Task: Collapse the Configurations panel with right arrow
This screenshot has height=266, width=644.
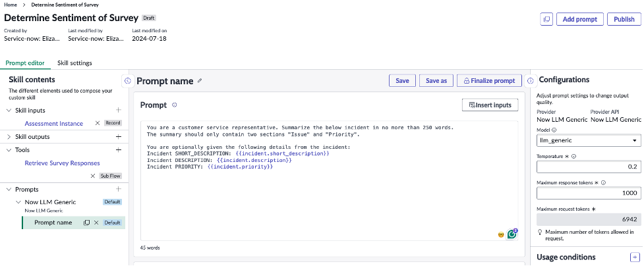Action: [530, 81]
